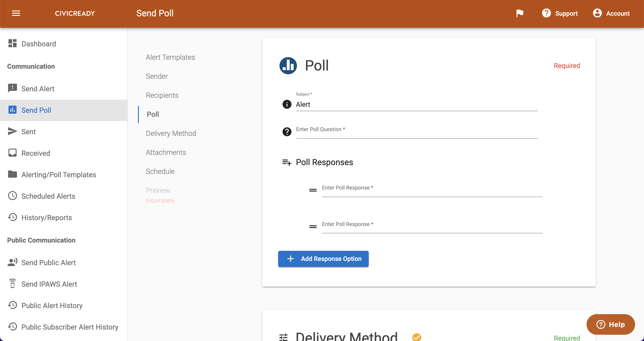Open the History/Reports section
Viewport: 644px width, 341px height.
[x=46, y=217]
